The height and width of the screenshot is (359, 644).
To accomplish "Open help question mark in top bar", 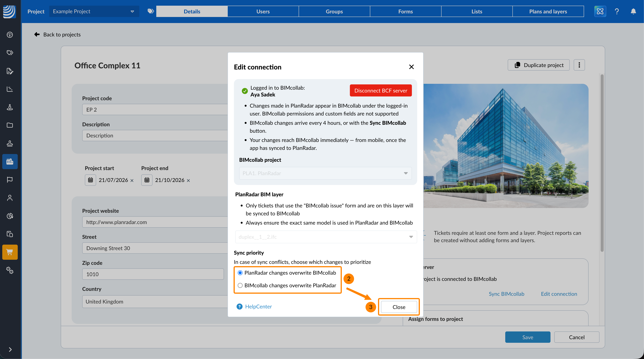I will 617,11.
